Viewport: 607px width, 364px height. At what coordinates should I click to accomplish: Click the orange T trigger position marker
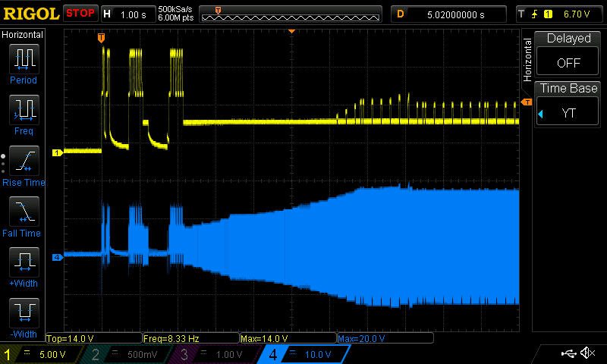coord(101,38)
